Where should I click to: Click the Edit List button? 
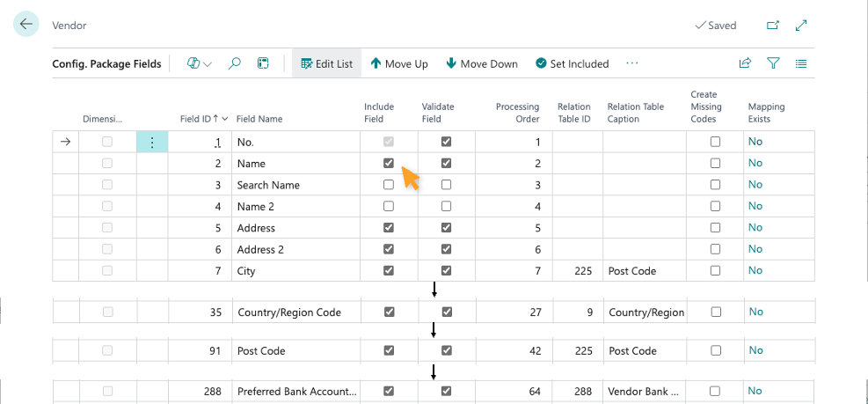(326, 63)
